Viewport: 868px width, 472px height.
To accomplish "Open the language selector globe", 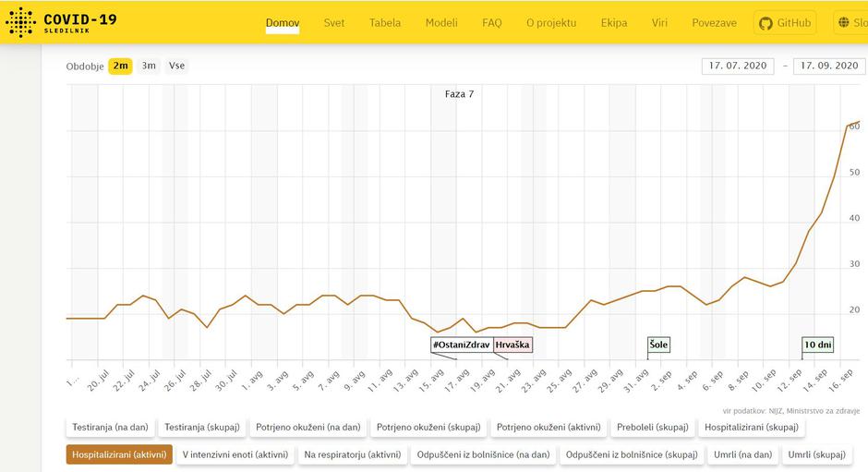I will [x=849, y=23].
